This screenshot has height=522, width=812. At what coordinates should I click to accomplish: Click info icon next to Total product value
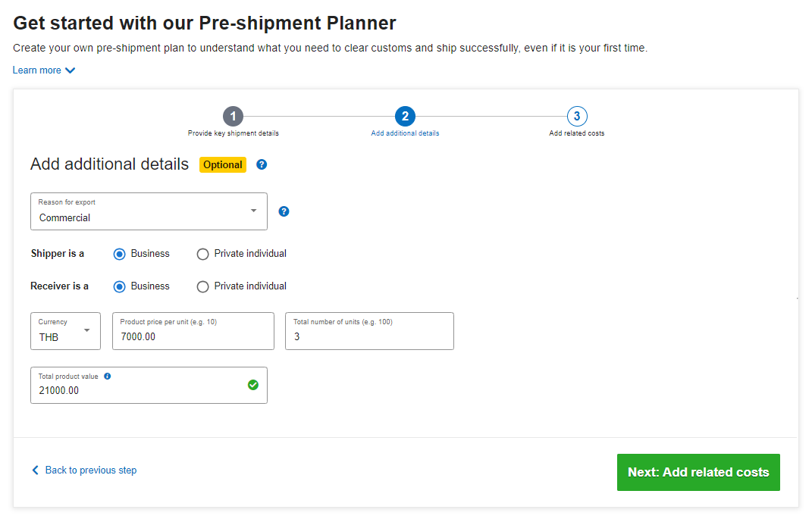tap(107, 377)
